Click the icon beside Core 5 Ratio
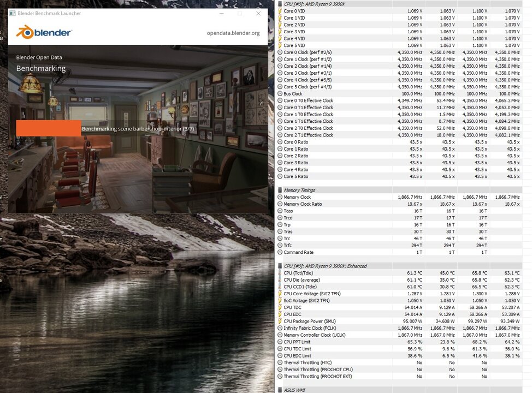Image resolution: width=532 pixels, height=393 pixels. [x=280, y=176]
